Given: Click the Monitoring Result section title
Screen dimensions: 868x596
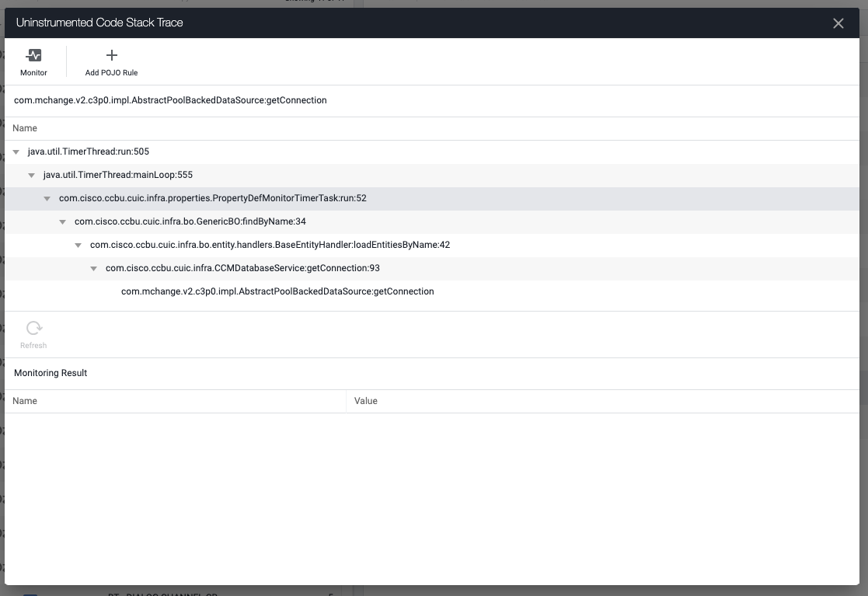Looking at the screenshot, I should pos(51,373).
